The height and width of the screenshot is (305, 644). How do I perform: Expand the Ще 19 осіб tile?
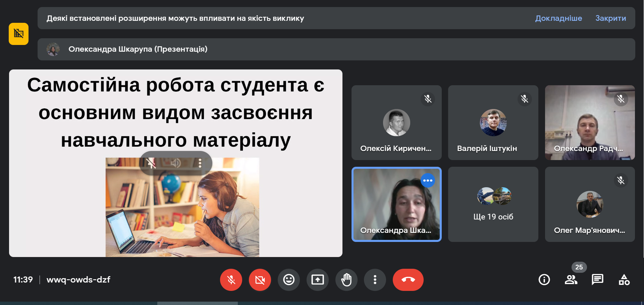click(493, 204)
